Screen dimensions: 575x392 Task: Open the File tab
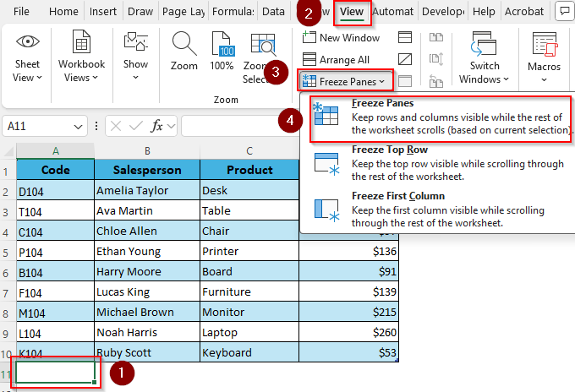click(x=21, y=11)
